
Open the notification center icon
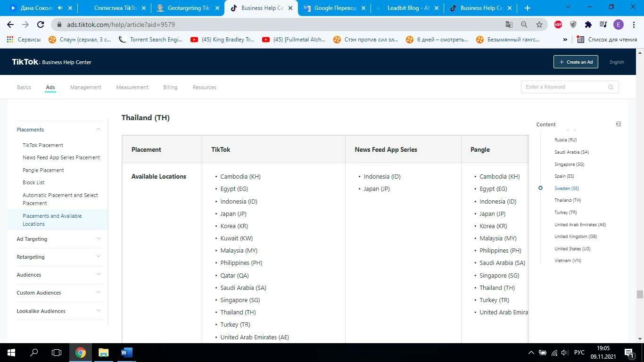coord(628,353)
